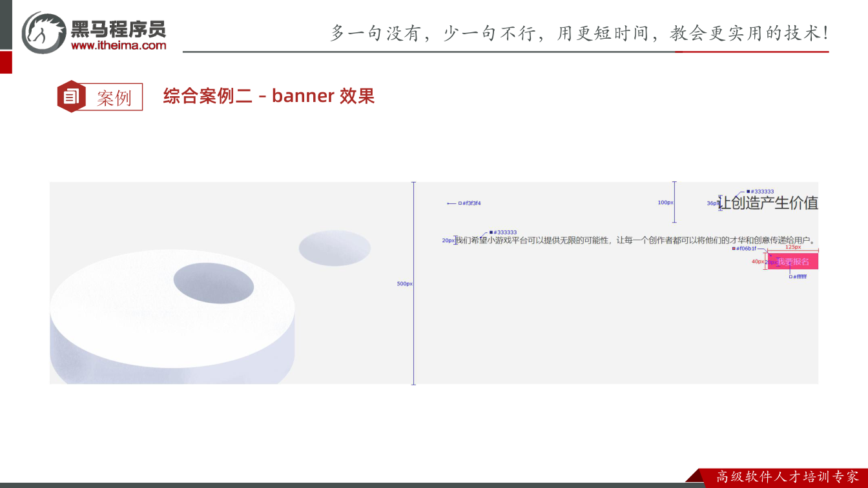The height and width of the screenshot is (488, 868).
Task: Click the slogan starting with 多一句没有
Action: [579, 33]
